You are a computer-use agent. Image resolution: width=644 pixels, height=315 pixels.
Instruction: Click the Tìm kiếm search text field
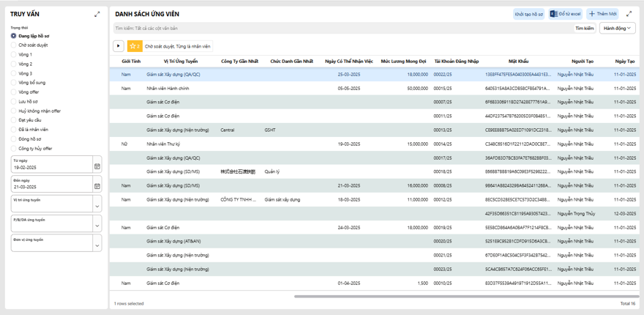tap(342, 28)
